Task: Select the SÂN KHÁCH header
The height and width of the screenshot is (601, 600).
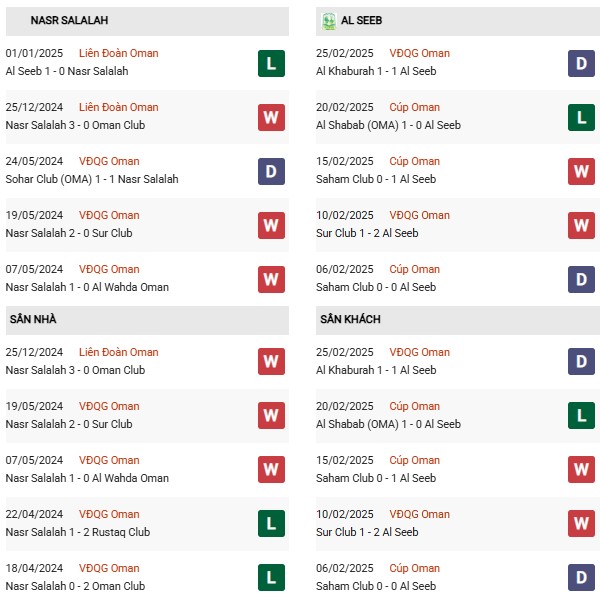Action: click(x=458, y=320)
